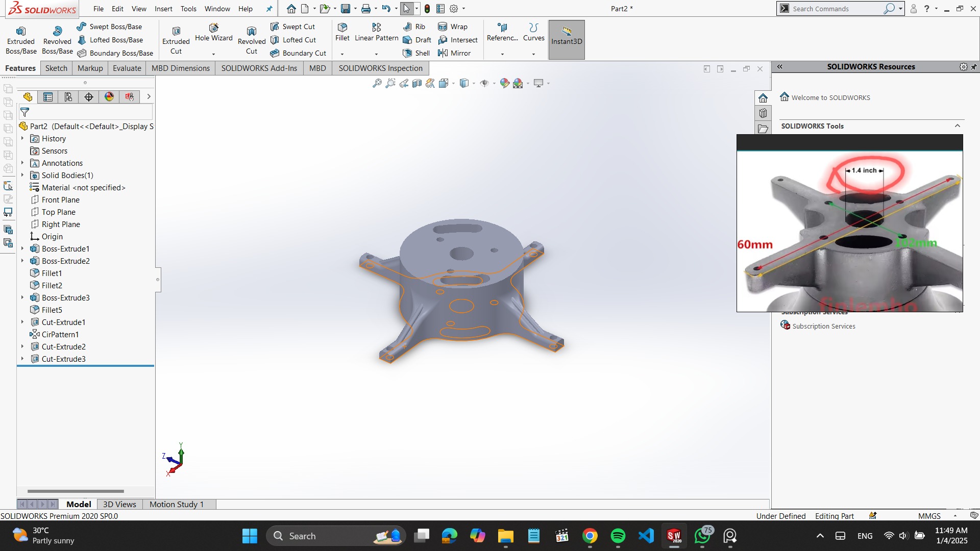
Task: Click the Lofted Boss/Base tool
Action: 110,40
